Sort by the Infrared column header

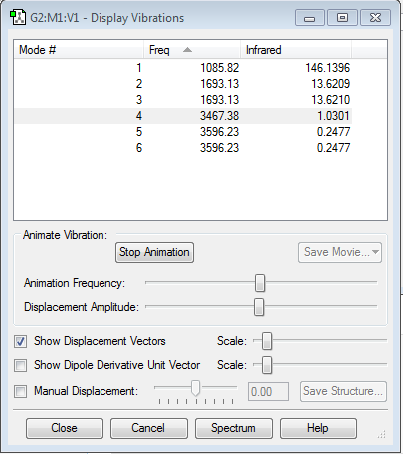click(x=296, y=50)
